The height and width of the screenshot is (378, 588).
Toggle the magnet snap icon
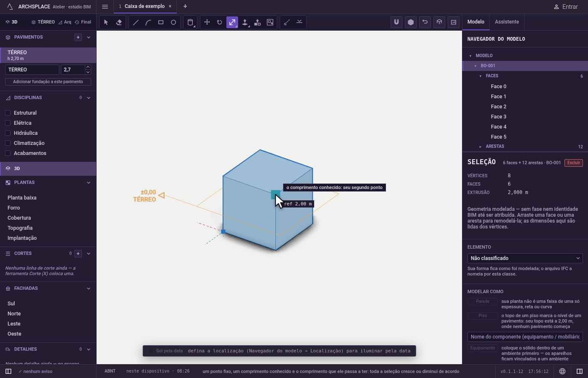(396, 22)
